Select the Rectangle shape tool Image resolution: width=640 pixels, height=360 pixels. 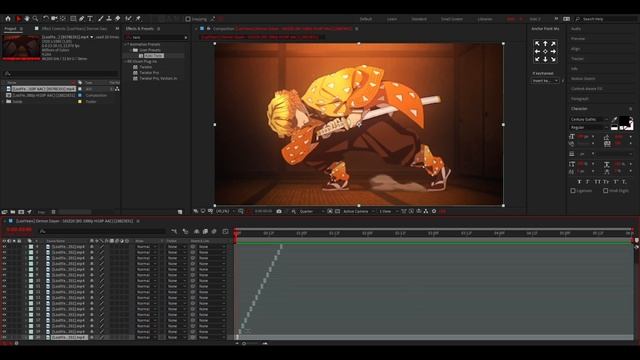click(73, 19)
